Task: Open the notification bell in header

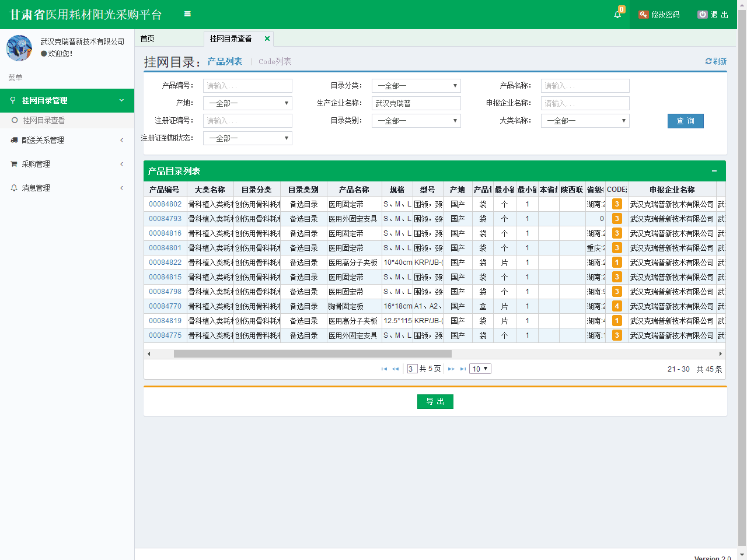Action: tap(617, 15)
